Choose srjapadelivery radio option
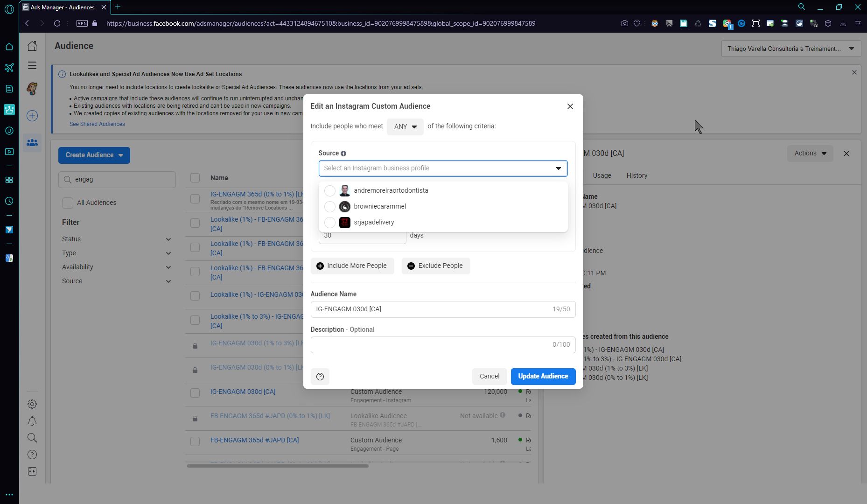 pyautogui.click(x=330, y=223)
